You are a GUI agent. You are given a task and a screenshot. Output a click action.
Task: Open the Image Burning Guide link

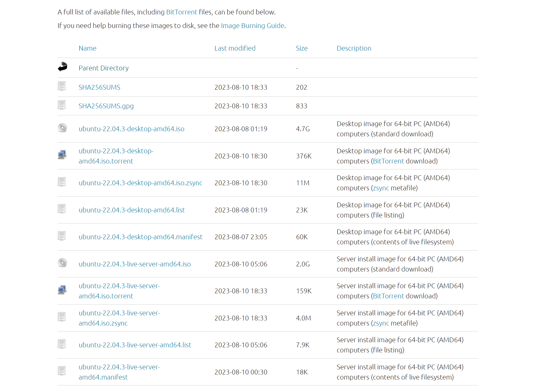click(x=253, y=26)
